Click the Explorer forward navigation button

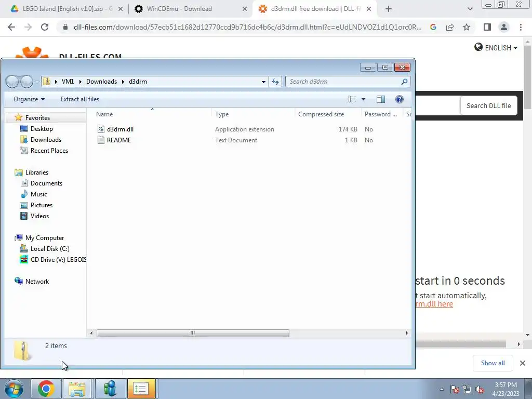coord(26,82)
